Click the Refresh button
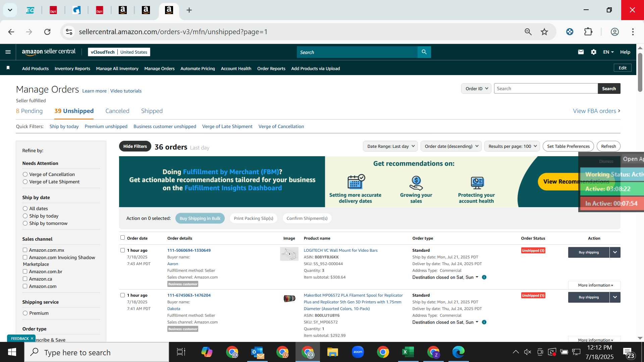644x362 pixels. [608, 146]
